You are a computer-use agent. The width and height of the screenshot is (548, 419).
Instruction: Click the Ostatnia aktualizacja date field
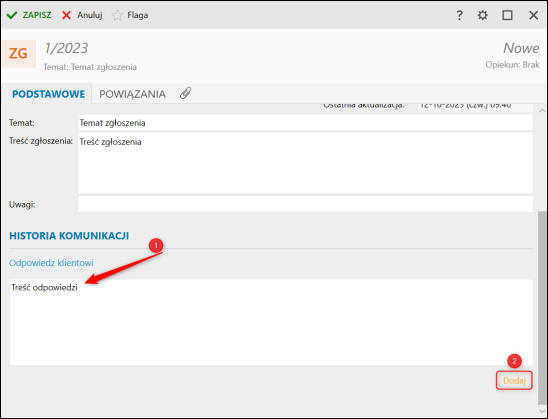pyautogui.click(x=475, y=105)
